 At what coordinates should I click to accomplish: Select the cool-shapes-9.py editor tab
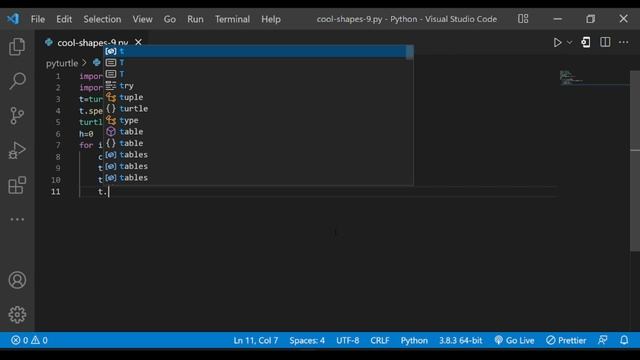click(93, 42)
